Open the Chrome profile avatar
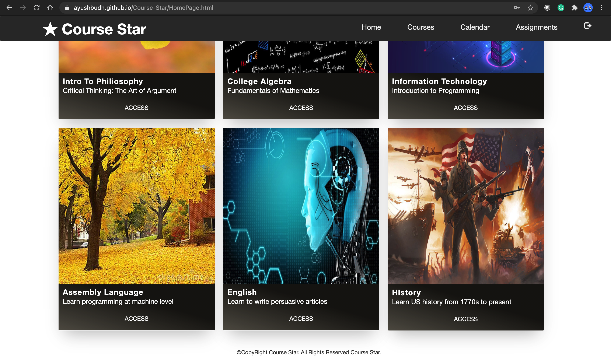Image resolution: width=611 pixels, height=364 pixels. click(588, 8)
